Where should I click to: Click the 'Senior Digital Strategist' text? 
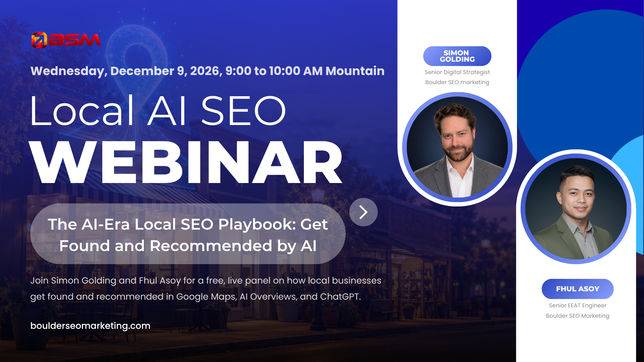click(x=457, y=72)
